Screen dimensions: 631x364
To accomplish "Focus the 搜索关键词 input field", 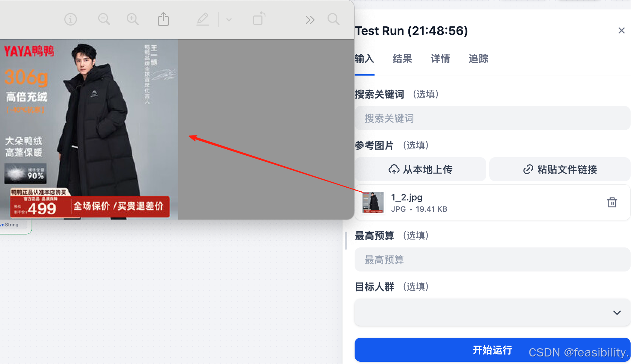I will pyautogui.click(x=492, y=118).
